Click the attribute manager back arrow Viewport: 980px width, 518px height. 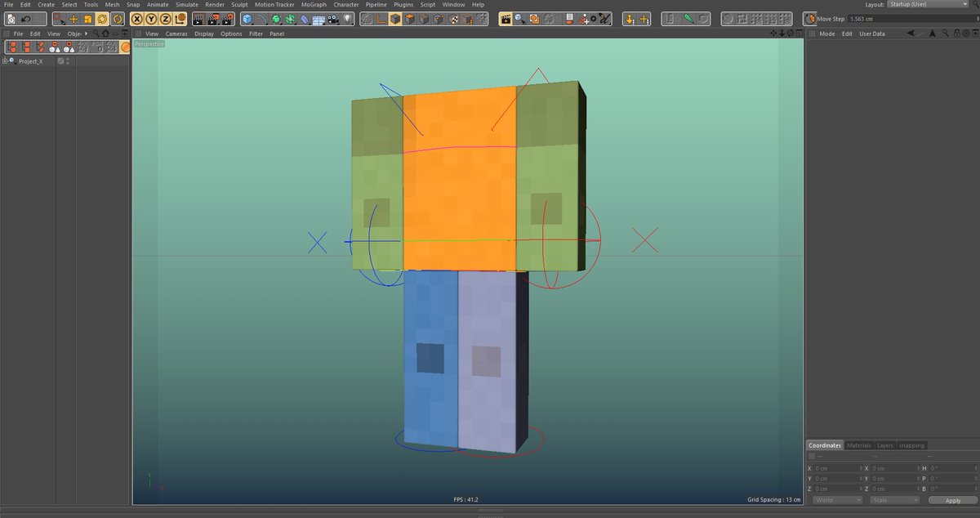tap(911, 33)
